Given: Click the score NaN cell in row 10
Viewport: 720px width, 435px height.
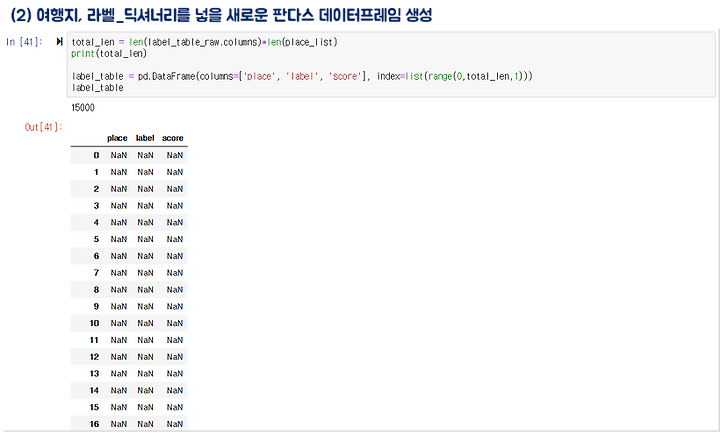Looking at the screenshot, I should click(x=175, y=323).
